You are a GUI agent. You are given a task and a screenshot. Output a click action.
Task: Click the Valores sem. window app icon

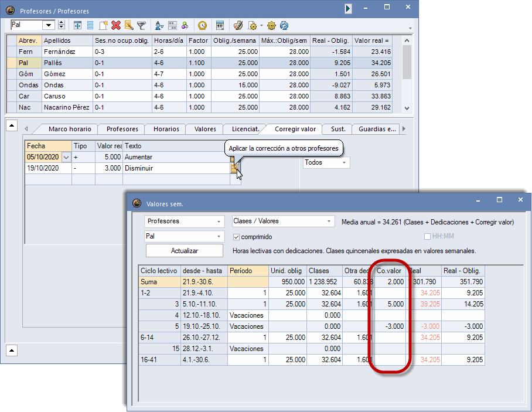point(137,203)
